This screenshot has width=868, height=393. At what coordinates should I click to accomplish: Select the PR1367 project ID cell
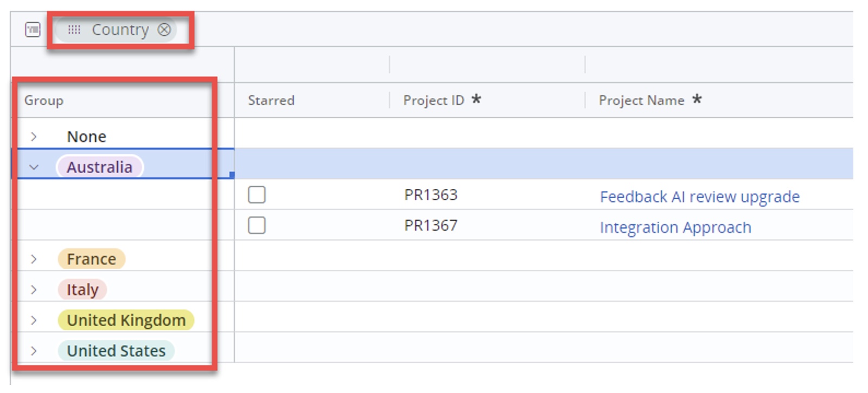(431, 225)
